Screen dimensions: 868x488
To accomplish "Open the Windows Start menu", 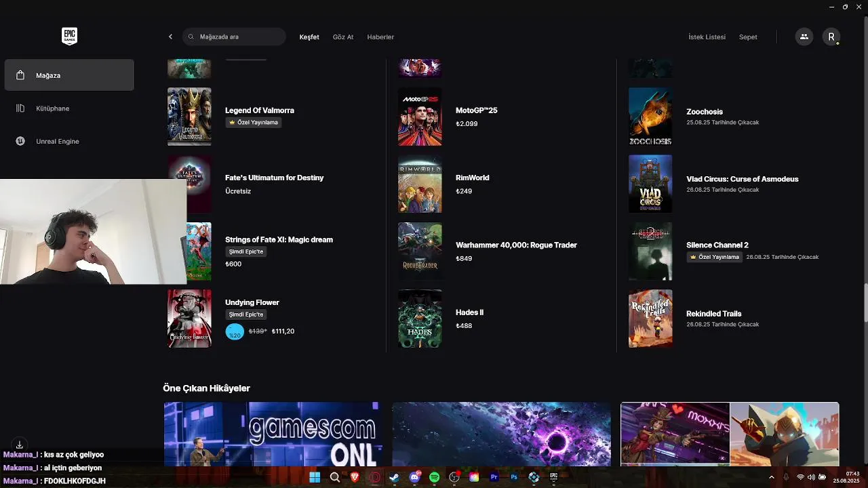I will click(315, 477).
